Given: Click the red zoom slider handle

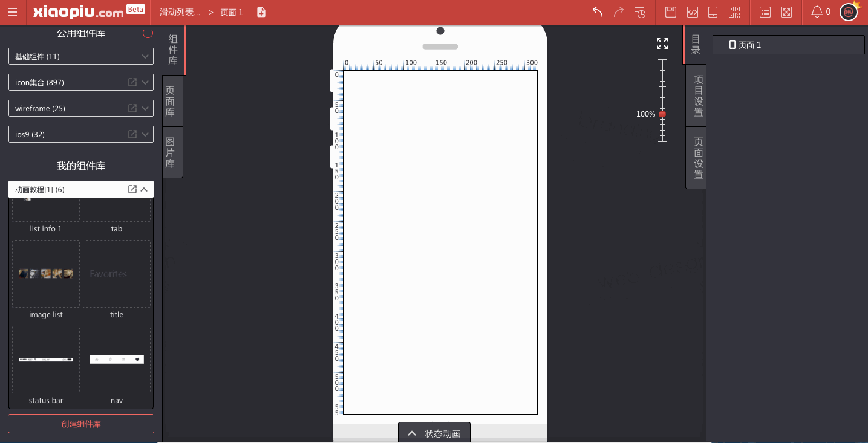Looking at the screenshot, I should (x=662, y=114).
